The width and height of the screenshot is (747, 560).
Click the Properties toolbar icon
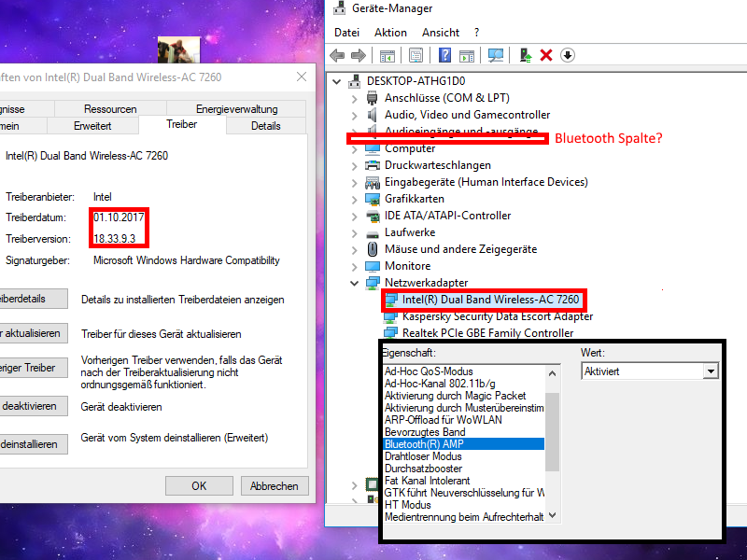pos(416,55)
